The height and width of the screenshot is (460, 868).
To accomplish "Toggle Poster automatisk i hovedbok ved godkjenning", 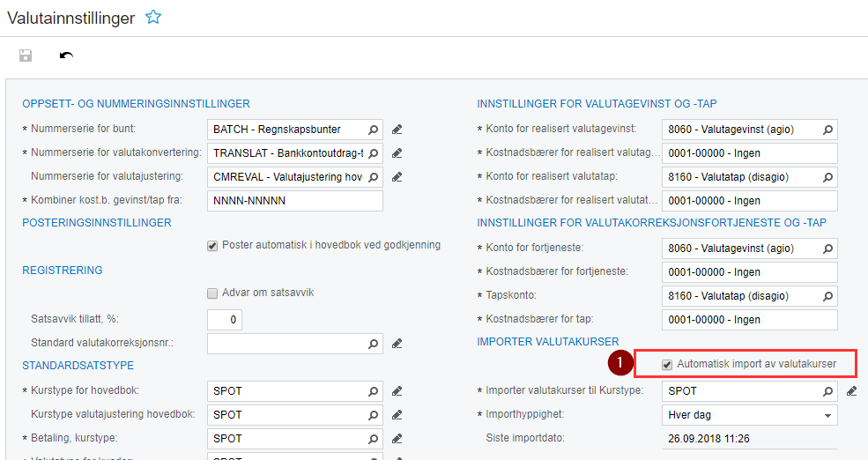I will point(212,246).
